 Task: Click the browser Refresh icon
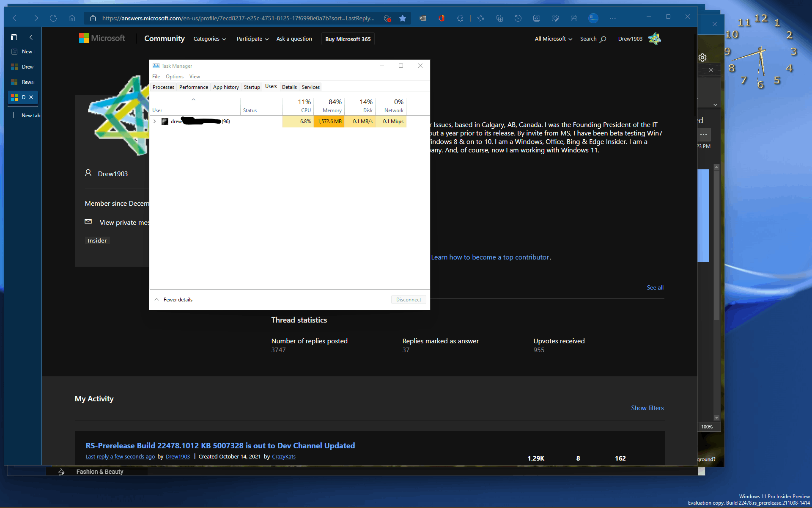click(53, 18)
